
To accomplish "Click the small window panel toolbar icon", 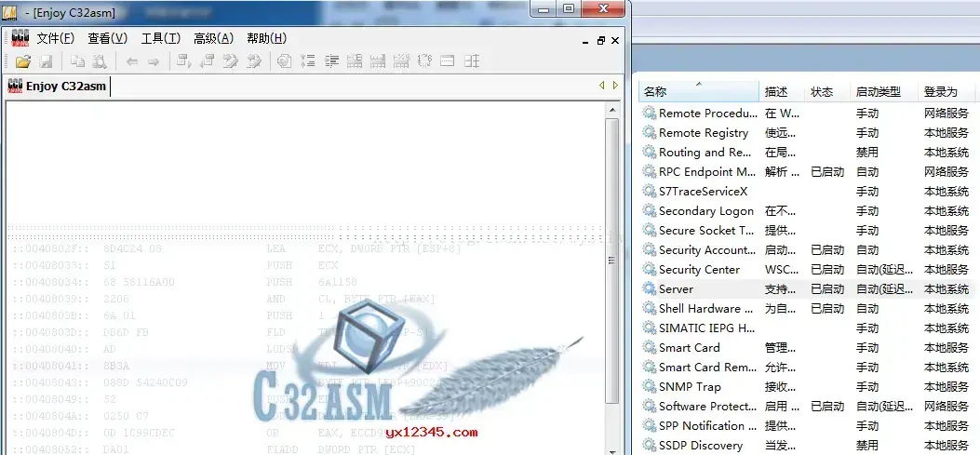I will [x=448, y=60].
